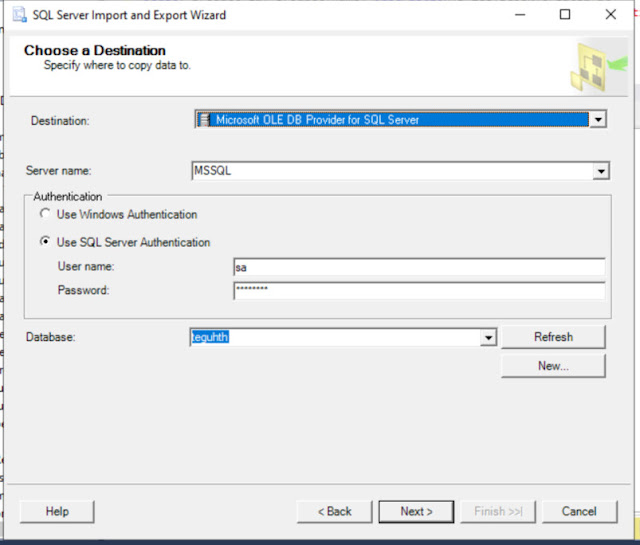
Task: Cancel the wizard
Action: (579, 512)
